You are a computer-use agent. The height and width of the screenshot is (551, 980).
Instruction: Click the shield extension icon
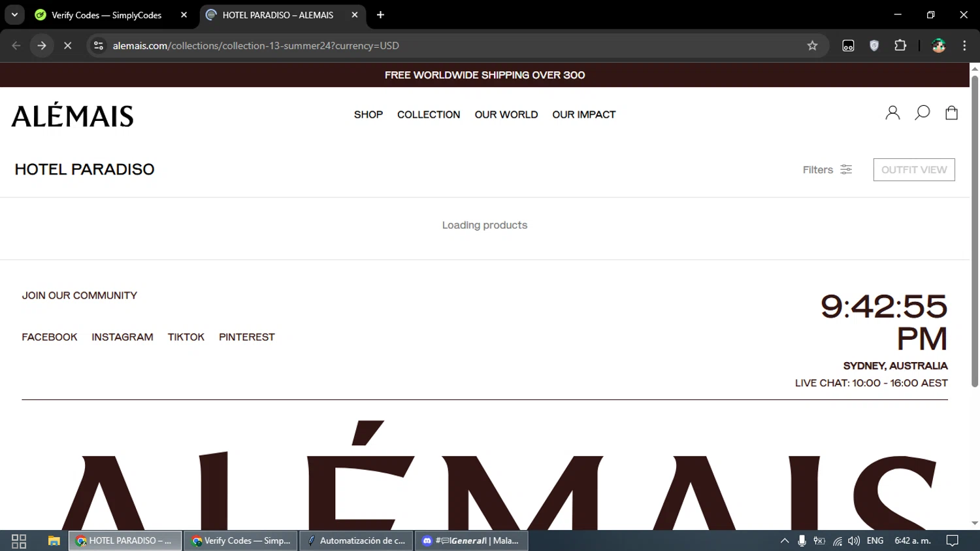[874, 46]
